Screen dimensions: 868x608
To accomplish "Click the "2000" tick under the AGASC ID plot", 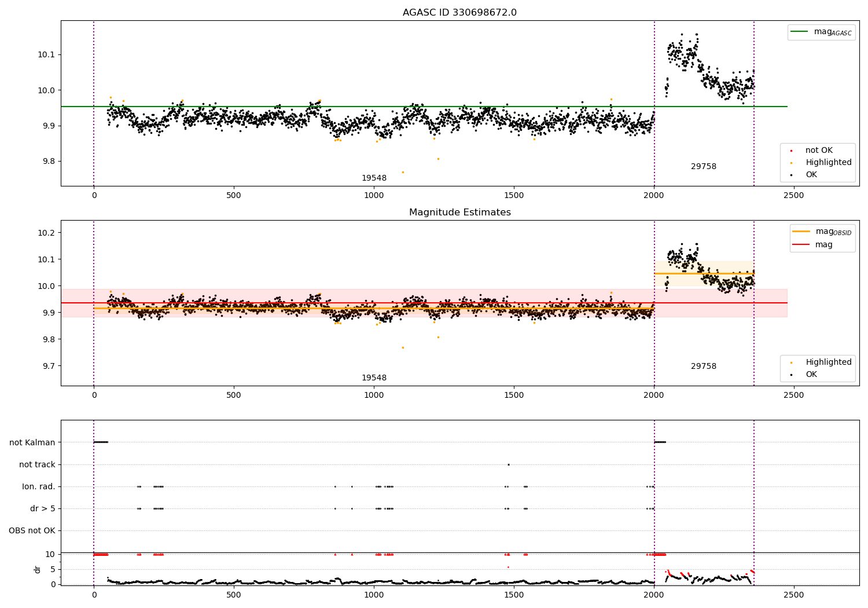I will pos(654,196).
